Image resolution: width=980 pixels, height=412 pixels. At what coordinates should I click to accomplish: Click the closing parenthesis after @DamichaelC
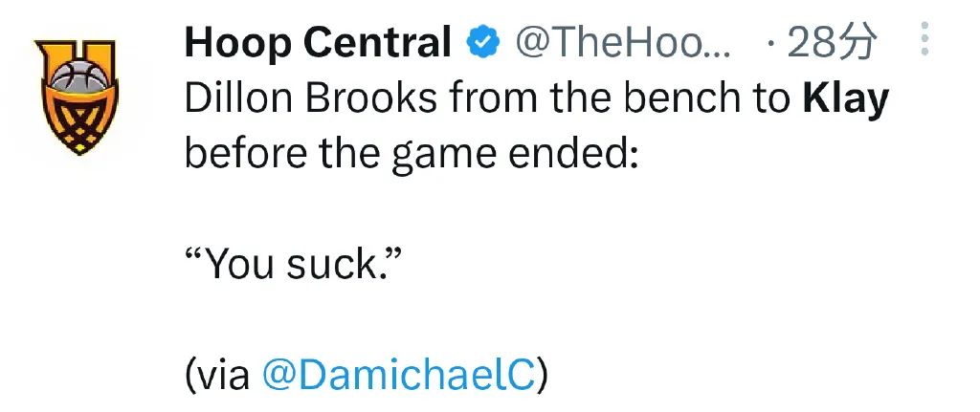542,376
